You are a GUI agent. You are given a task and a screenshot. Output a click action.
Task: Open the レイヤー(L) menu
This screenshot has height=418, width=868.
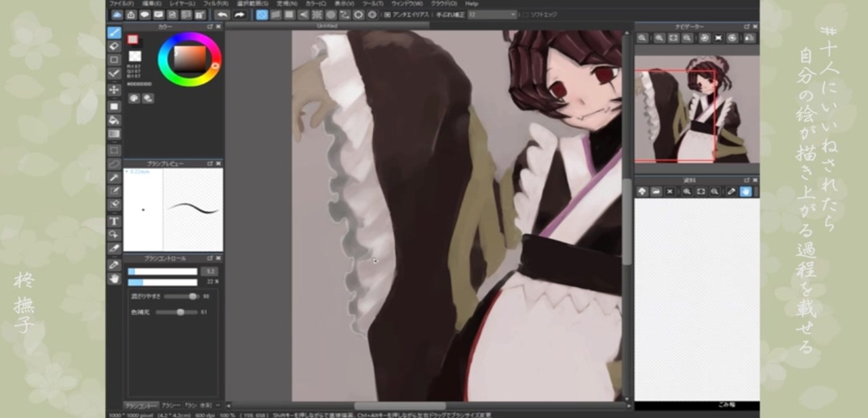(181, 3)
